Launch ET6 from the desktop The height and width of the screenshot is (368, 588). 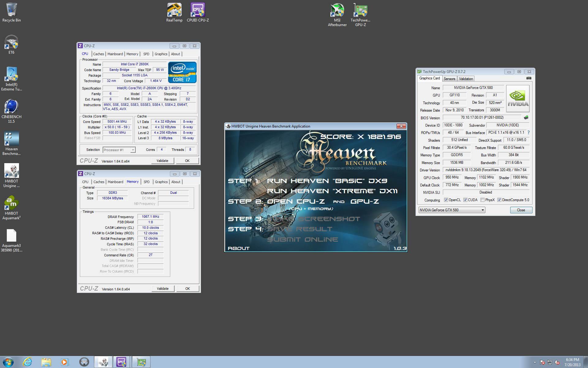pos(11,45)
